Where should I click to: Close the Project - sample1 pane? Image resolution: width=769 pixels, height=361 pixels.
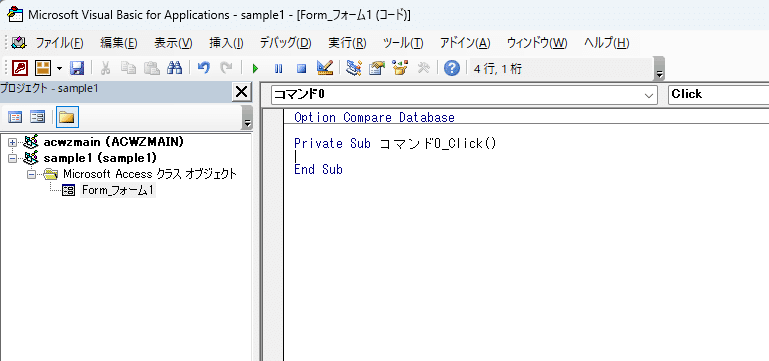[x=241, y=92]
